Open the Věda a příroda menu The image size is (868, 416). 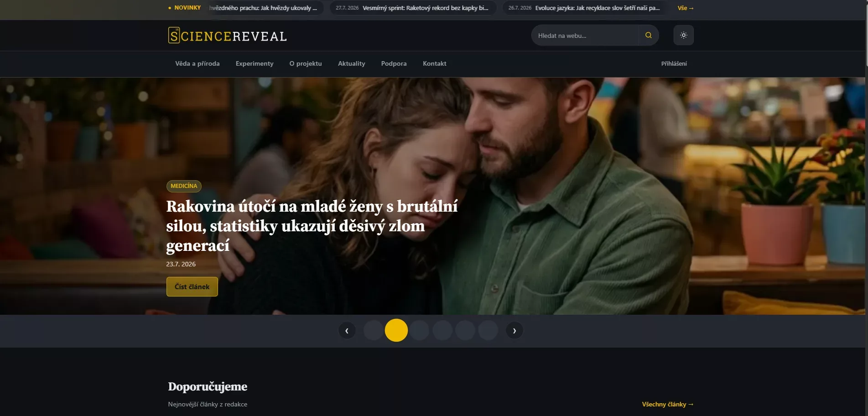(198, 63)
